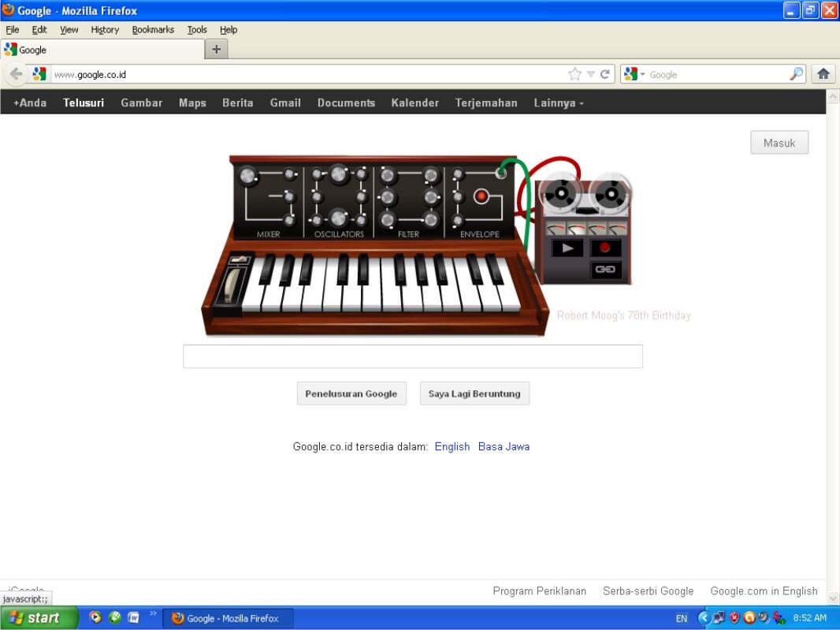Viewport: 840px width, 630px height.
Task: Click the magnifier in Firefox search bar
Action: [x=797, y=74]
